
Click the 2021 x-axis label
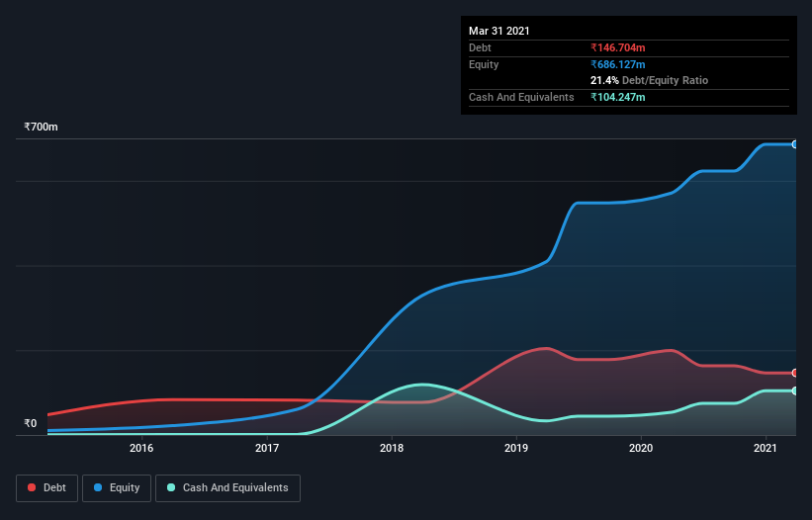pos(766,448)
